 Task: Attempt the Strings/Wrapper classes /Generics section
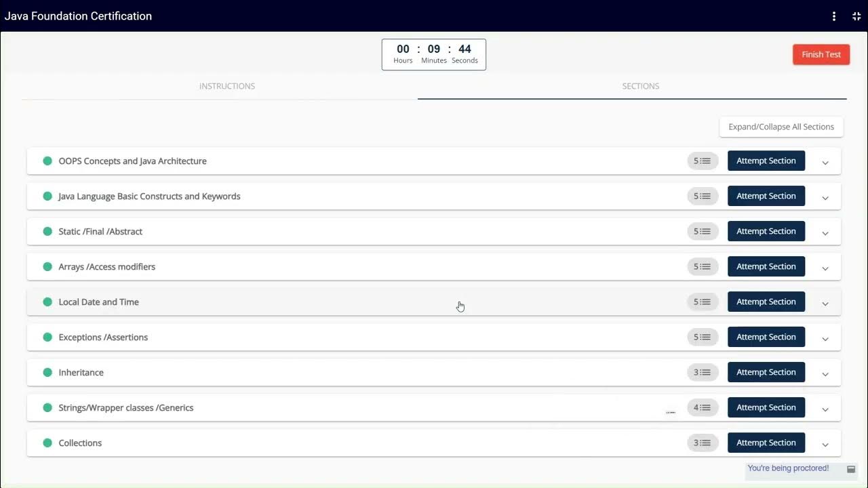[766, 407]
